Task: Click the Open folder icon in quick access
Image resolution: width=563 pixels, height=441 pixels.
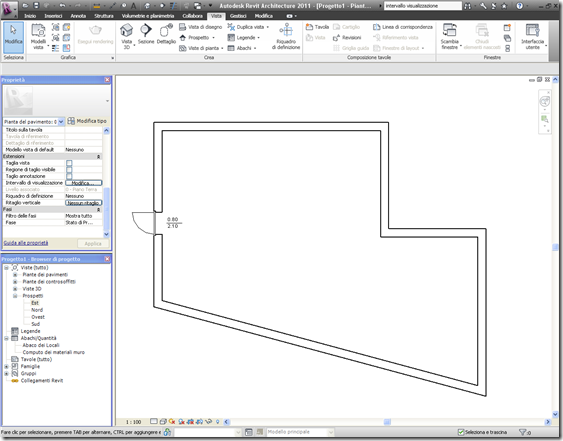Action: point(25,5)
